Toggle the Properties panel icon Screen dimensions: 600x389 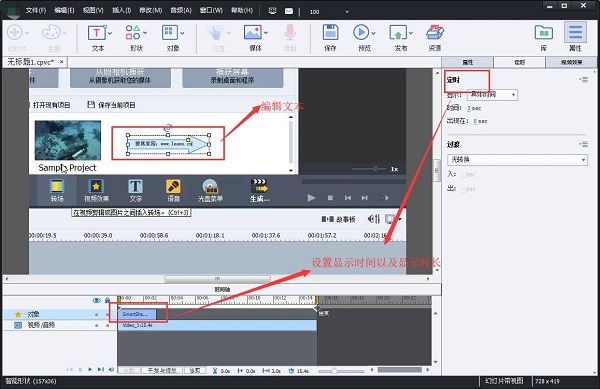[576, 32]
